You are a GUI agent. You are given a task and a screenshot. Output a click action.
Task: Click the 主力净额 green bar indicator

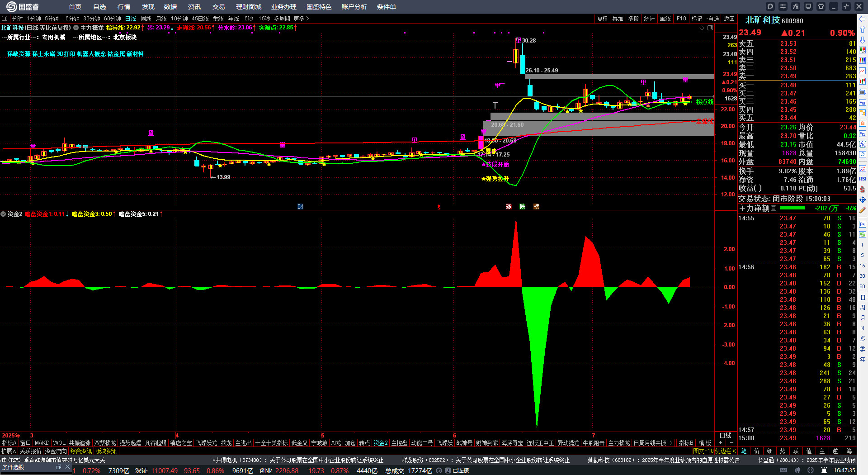pos(793,208)
